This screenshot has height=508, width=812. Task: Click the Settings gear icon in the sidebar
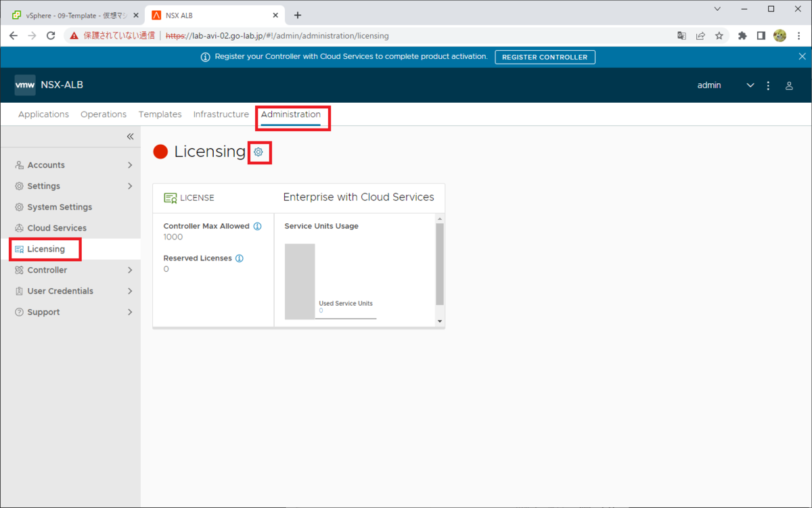point(20,186)
